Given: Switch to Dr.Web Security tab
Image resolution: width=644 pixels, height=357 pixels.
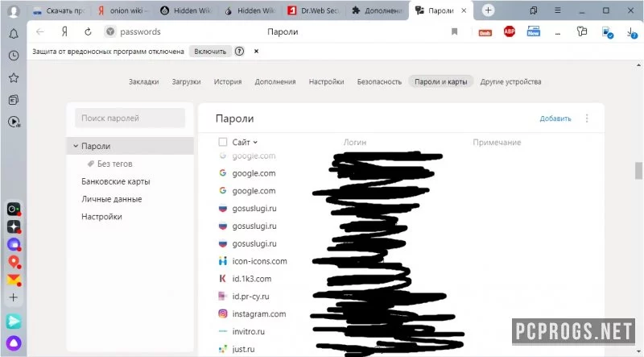Looking at the screenshot, I should point(314,11).
